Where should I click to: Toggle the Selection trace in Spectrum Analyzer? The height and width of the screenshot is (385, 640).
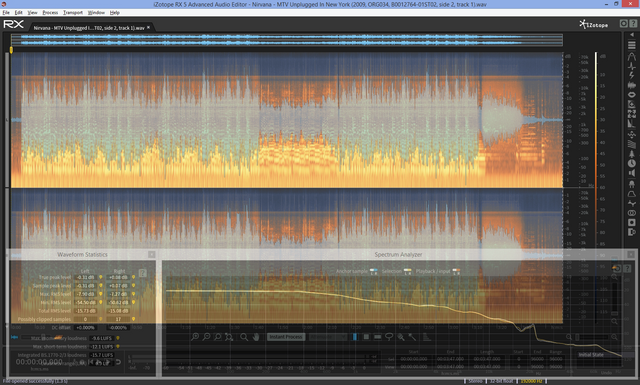pyautogui.click(x=407, y=271)
